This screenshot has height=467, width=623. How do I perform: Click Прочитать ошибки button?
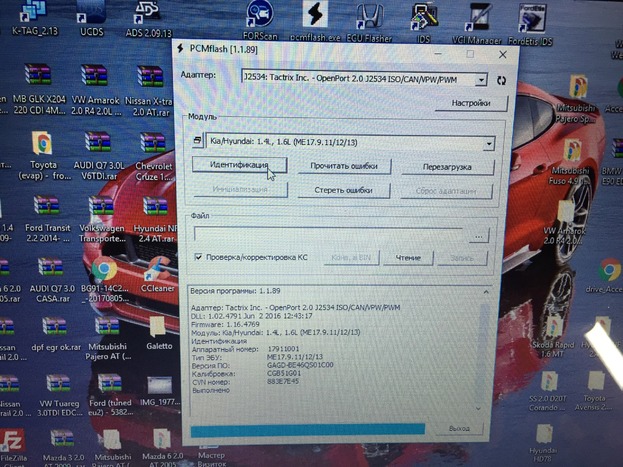pyautogui.click(x=343, y=166)
